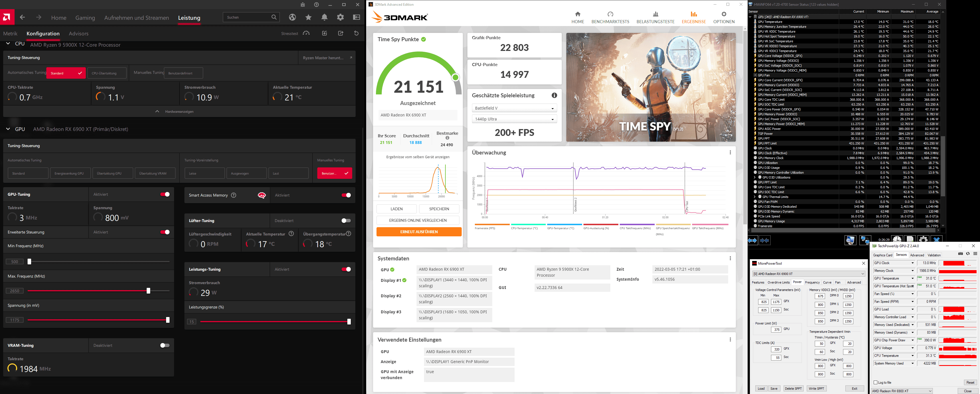Click ERGEBNIS ONLINE VERGLEICHEN button
This screenshot has width=980, height=394.
418,220
